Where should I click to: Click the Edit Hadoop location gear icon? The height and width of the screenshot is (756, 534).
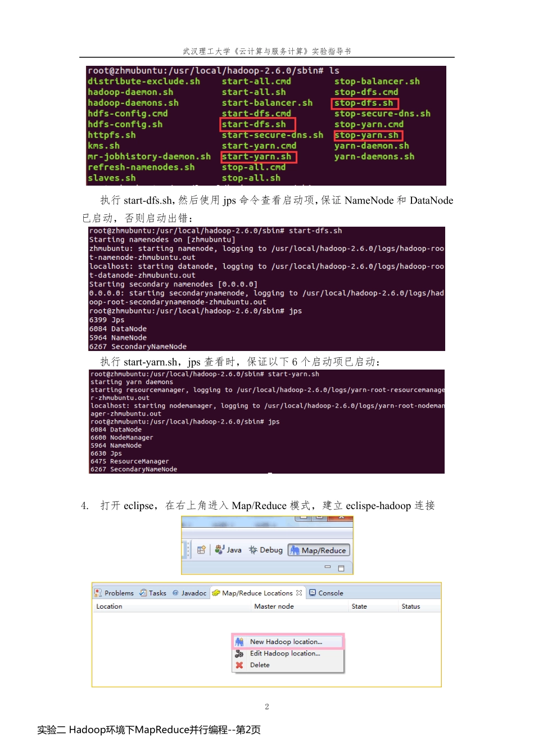(239, 654)
